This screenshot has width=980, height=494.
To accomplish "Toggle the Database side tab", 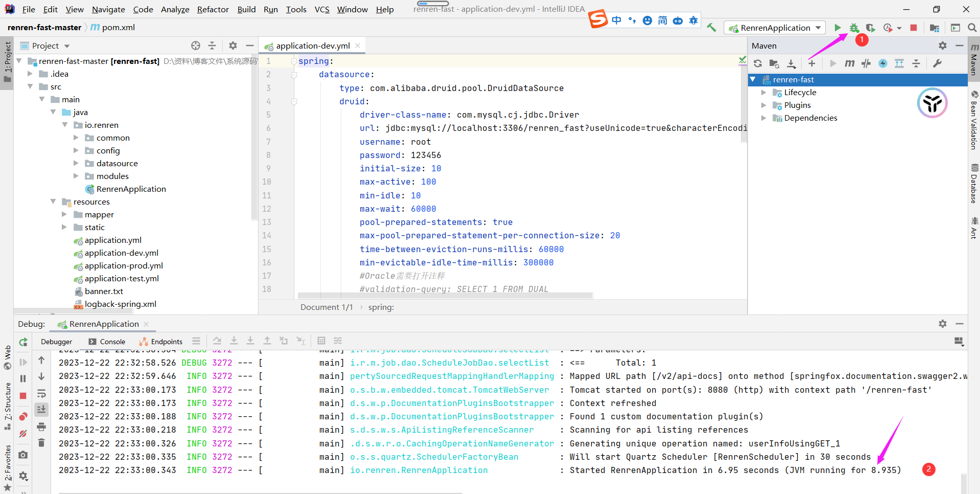I will 974,184.
